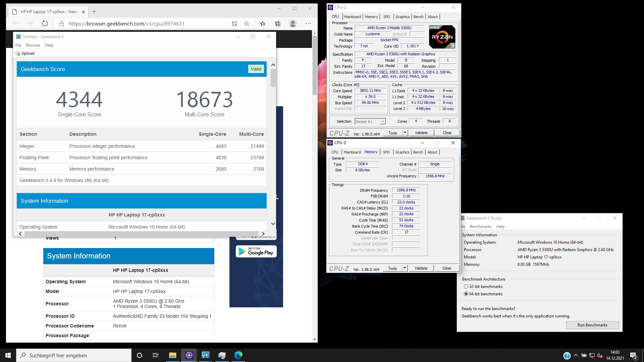Open the Windows Start menu
This screenshot has width=644, height=362.
8,355
